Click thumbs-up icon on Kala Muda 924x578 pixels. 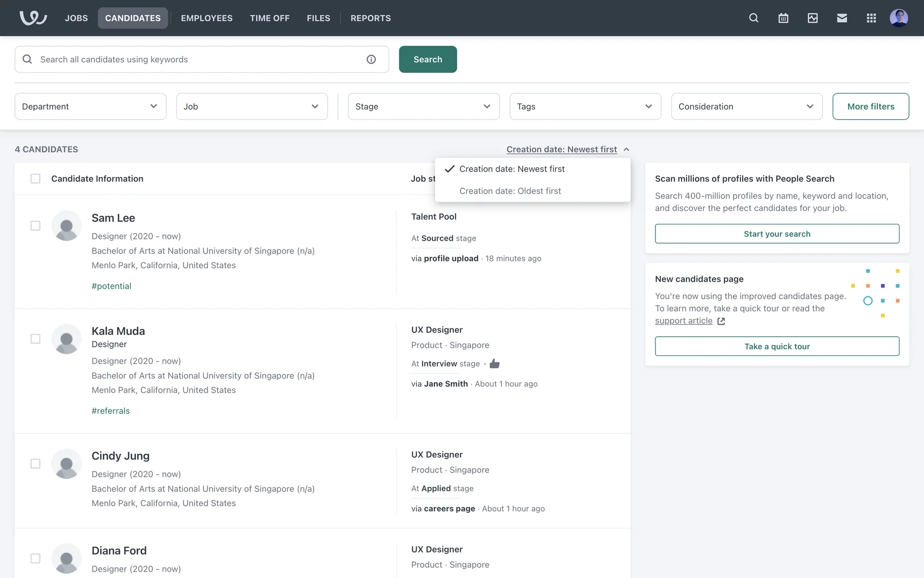pyautogui.click(x=494, y=364)
